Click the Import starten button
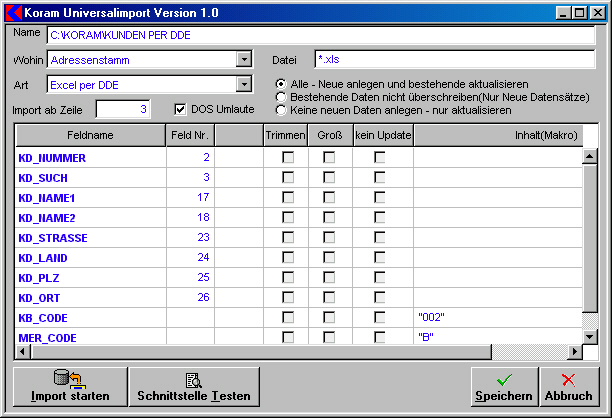 click(69, 385)
